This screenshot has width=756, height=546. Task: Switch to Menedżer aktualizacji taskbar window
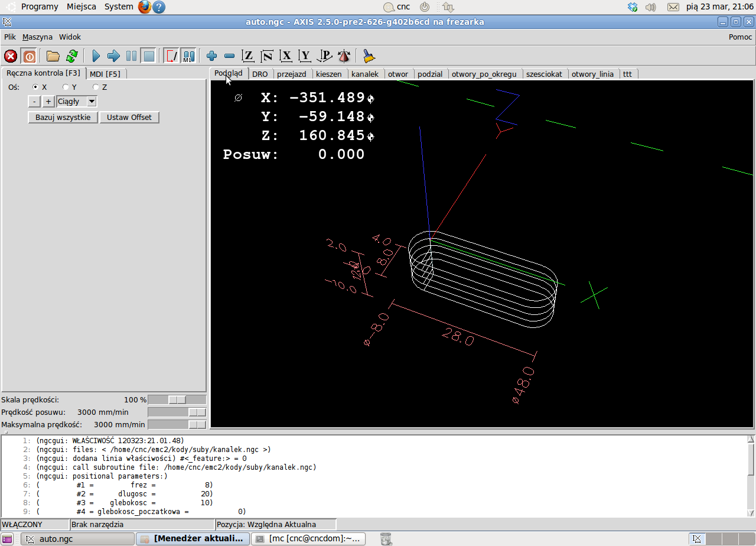pyautogui.click(x=193, y=538)
